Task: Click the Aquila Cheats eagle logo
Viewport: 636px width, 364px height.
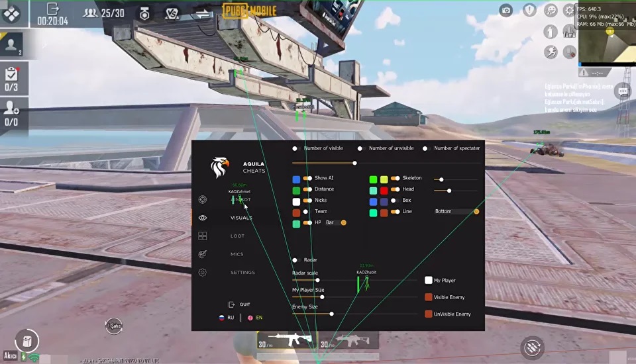Action: click(x=220, y=167)
